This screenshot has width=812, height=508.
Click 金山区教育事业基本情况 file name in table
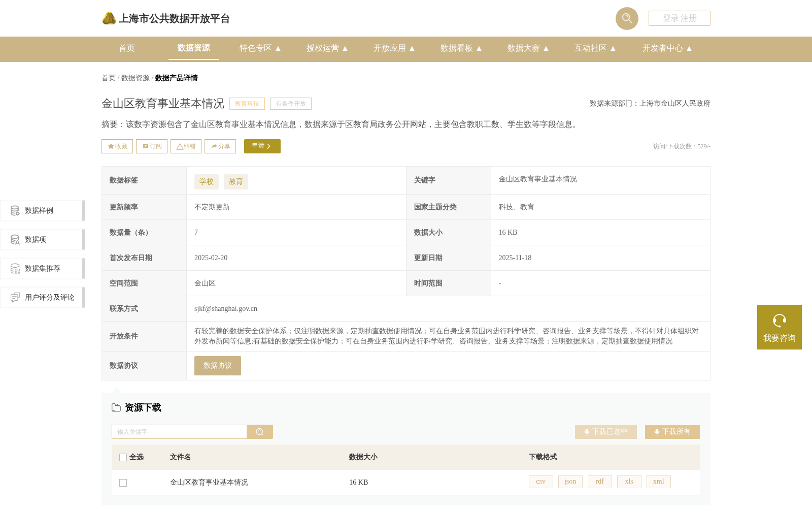point(209,483)
